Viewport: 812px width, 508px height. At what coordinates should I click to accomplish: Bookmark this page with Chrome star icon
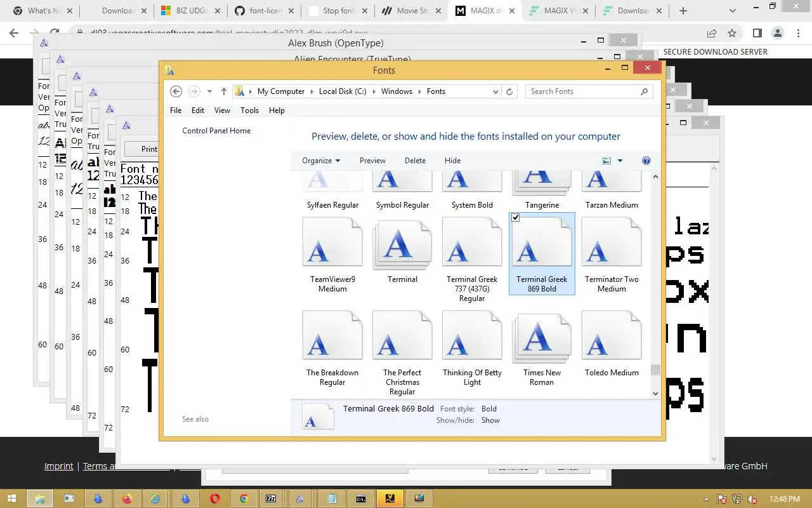pos(732,33)
